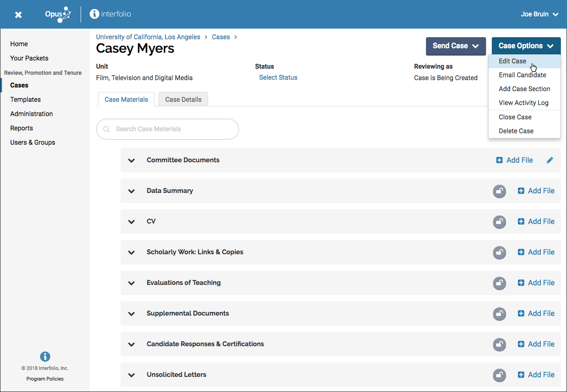567x392 pixels.
Task: Click Add File for Supplemental Documents
Action: click(536, 314)
